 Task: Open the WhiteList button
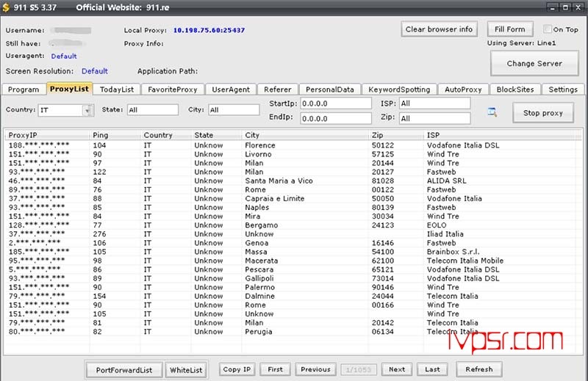click(186, 370)
